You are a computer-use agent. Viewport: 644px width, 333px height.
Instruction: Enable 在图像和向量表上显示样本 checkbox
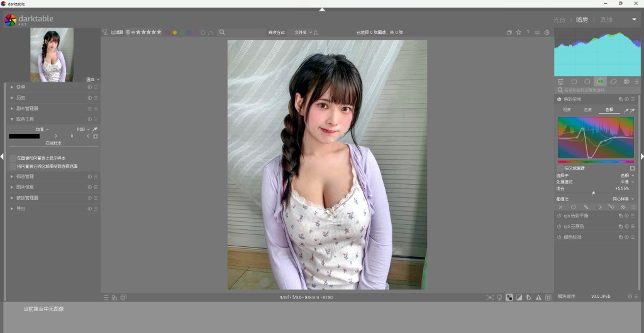click(13, 158)
